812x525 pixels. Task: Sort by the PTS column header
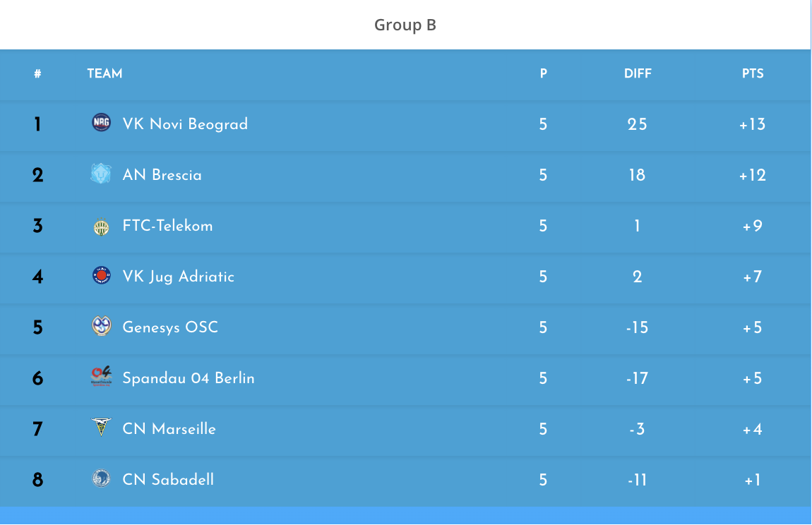pyautogui.click(x=753, y=73)
